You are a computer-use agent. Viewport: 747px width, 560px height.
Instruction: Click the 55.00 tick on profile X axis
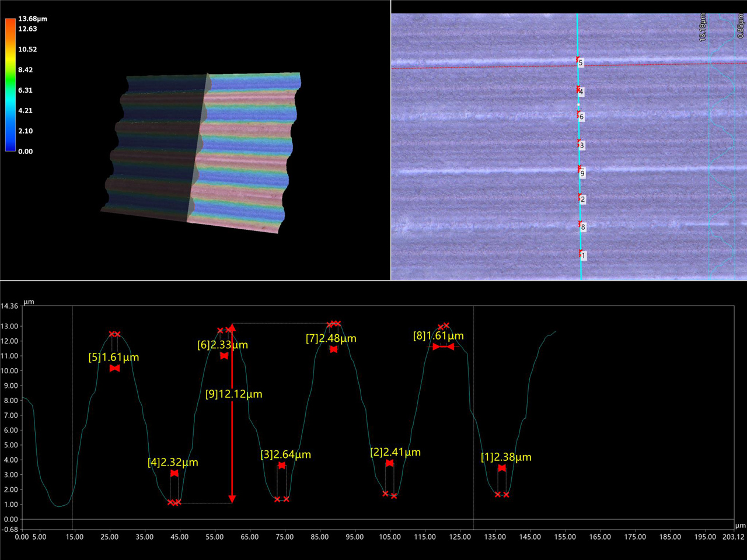tap(214, 537)
